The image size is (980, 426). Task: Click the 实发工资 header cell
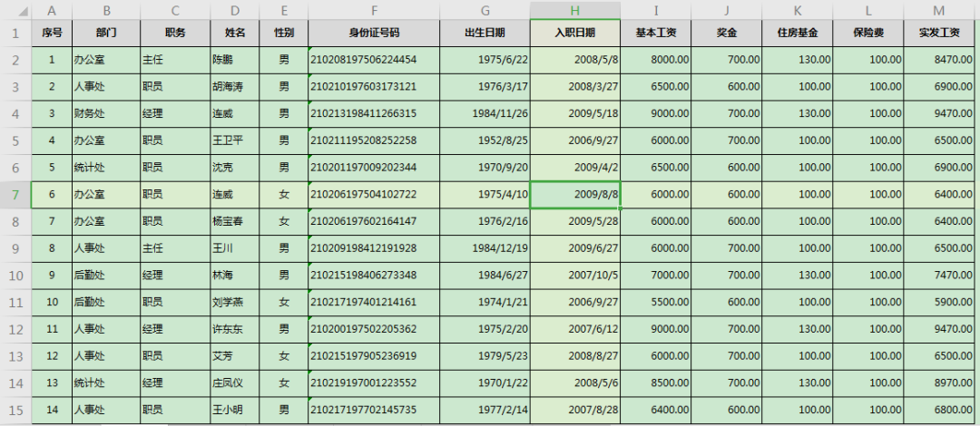941,34
